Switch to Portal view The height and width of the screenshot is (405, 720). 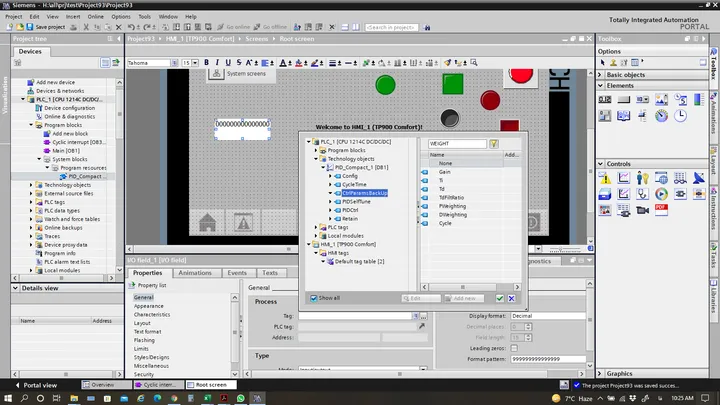point(36,385)
